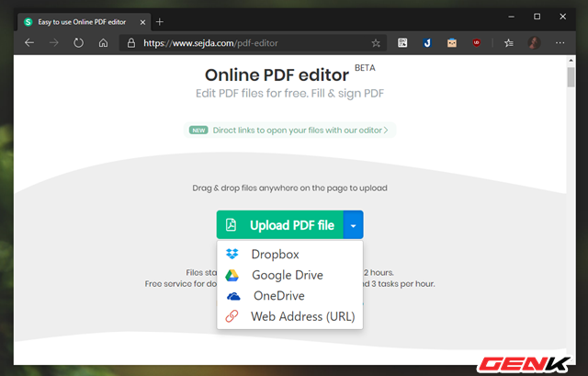Reload the page with the refresh icon

pos(79,42)
